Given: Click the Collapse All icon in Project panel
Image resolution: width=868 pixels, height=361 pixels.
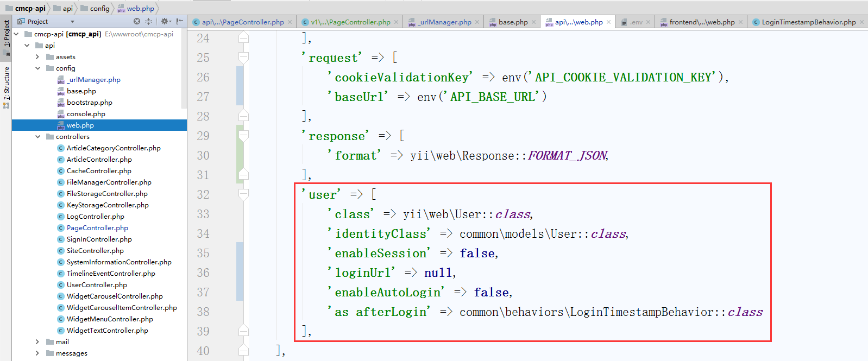Looking at the screenshot, I should pos(148,21).
